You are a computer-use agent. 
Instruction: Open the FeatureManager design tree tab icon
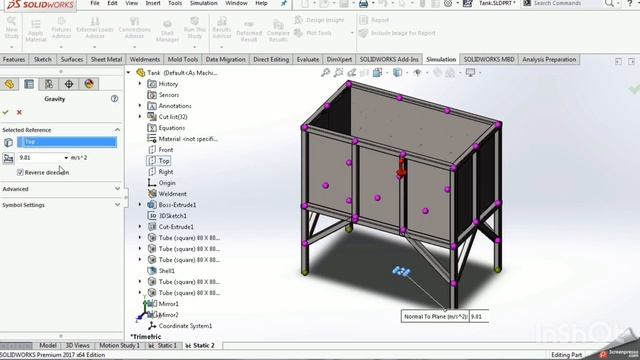pos(9,84)
